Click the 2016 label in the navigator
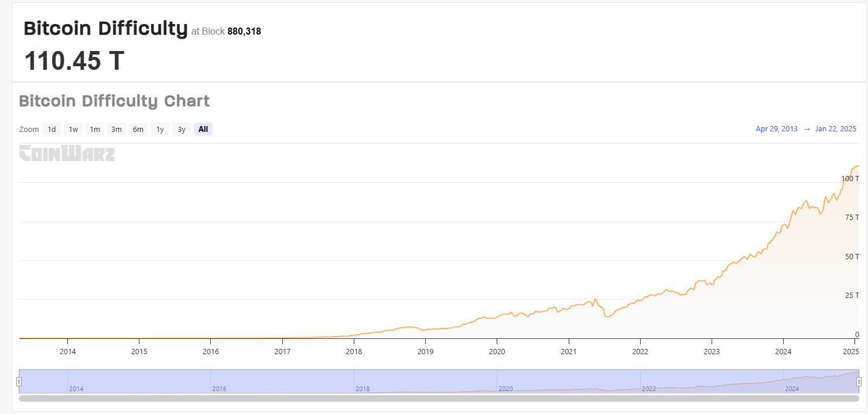Viewport: 868px width, 414px height. point(219,389)
